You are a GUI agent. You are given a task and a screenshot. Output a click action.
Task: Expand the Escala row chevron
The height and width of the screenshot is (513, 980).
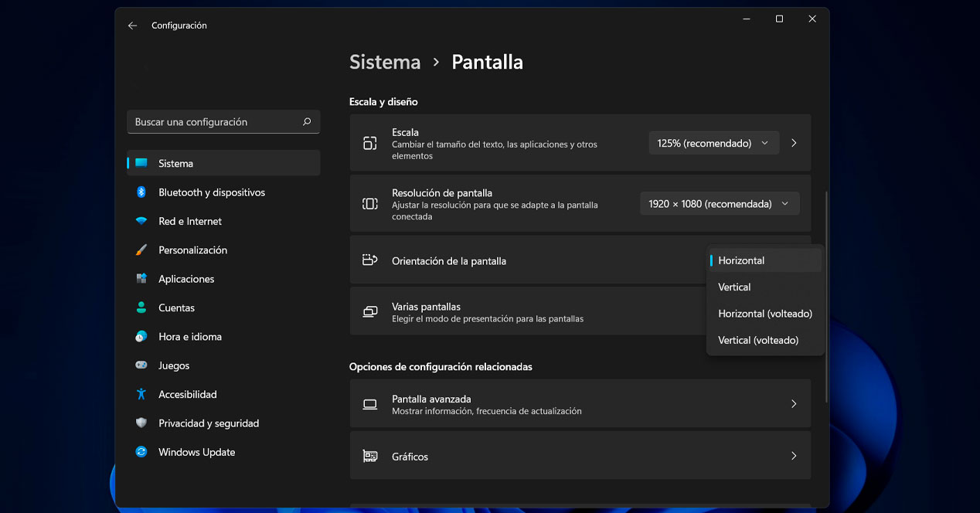[794, 142]
